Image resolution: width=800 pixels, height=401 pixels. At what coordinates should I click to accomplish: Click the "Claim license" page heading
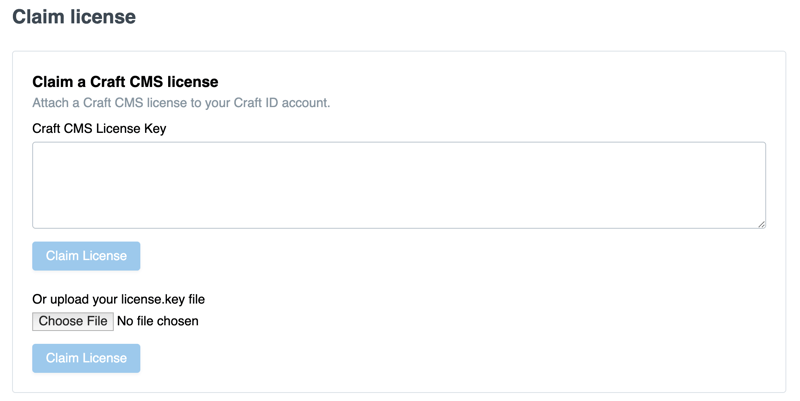click(x=74, y=17)
